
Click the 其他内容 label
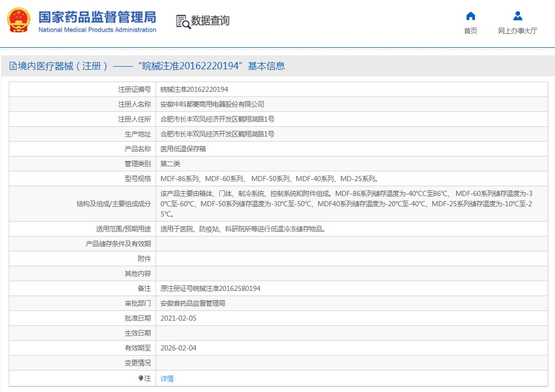point(138,273)
